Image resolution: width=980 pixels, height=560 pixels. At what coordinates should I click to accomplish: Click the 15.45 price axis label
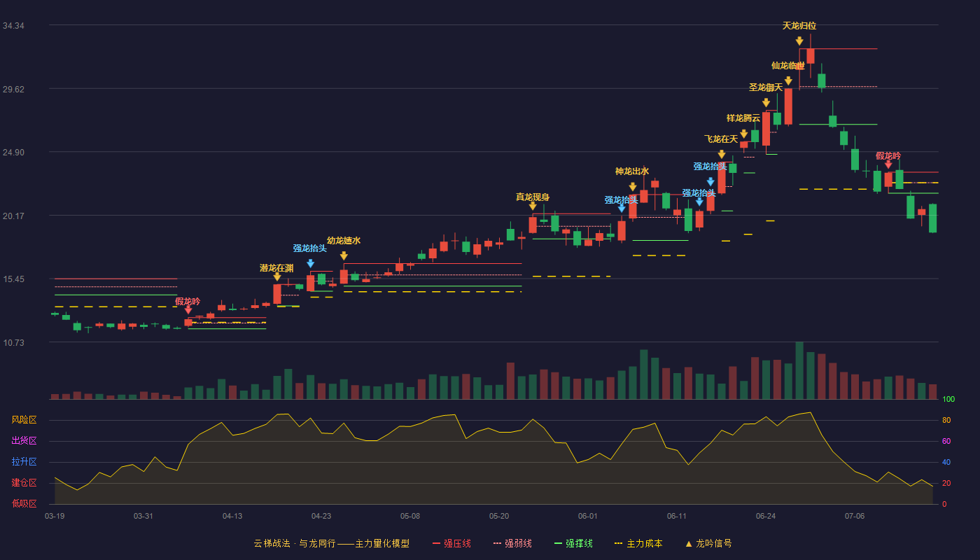point(13,279)
